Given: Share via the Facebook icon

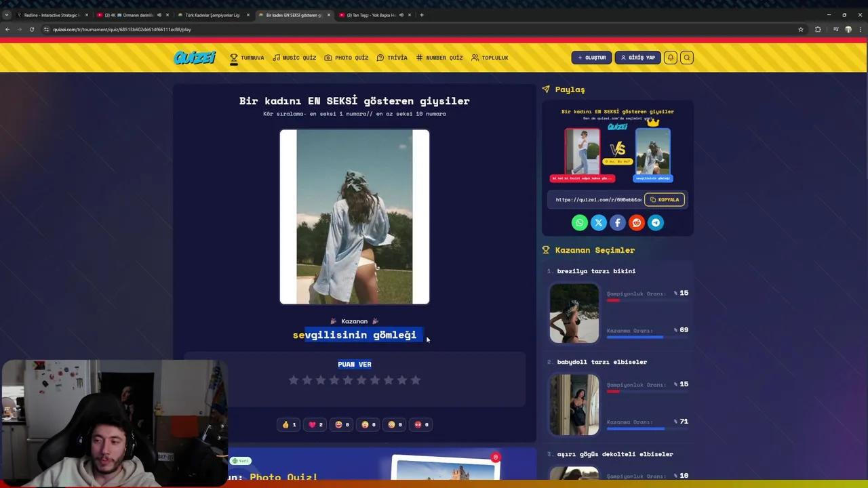Looking at the screenshot, I should pos(618,222).
